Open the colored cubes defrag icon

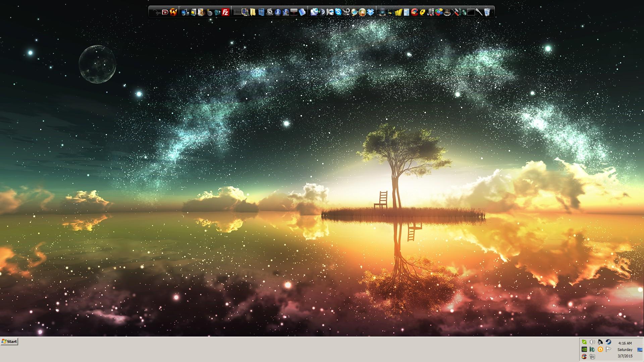(x=439, y=12)
